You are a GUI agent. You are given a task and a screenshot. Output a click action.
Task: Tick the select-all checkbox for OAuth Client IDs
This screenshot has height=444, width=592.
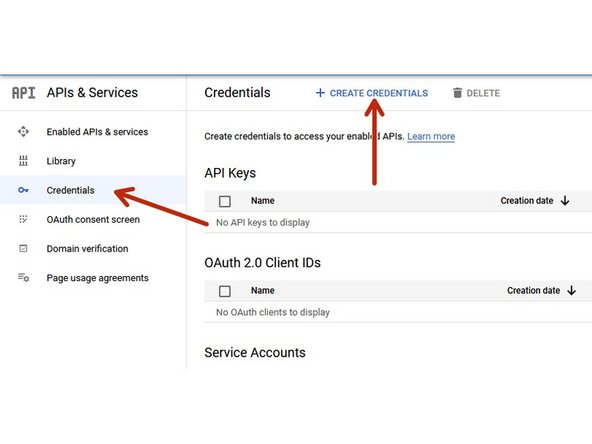click(x=225, y=291)
